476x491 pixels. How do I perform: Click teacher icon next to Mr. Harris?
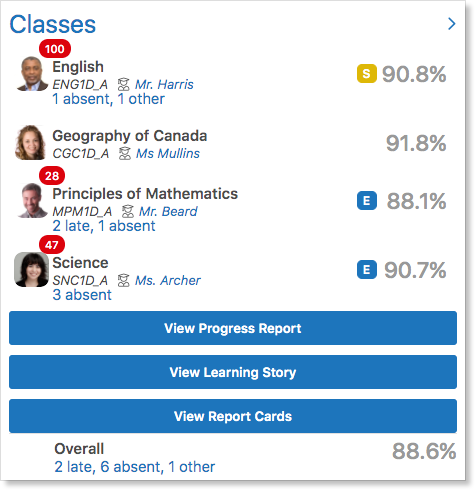point(124,85)
